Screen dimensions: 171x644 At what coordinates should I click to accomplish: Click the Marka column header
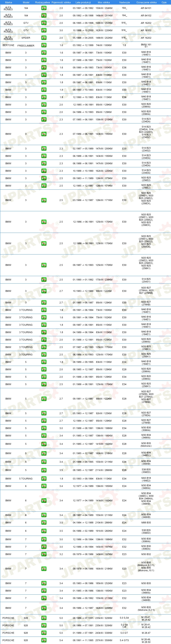(x=9, y=2)
